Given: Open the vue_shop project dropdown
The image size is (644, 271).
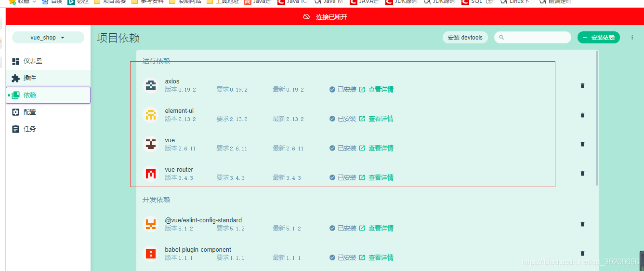Looking at the screenshot, I should [48, 38].
